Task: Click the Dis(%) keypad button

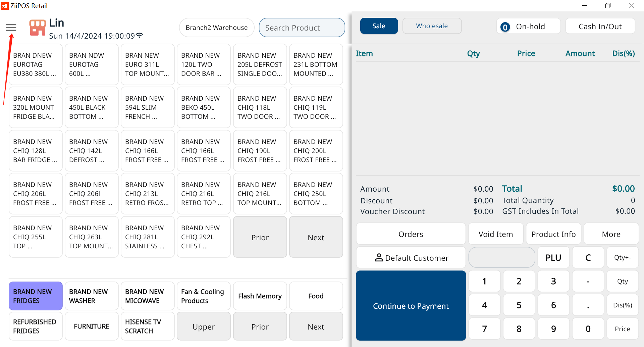Action: (623, 305)
